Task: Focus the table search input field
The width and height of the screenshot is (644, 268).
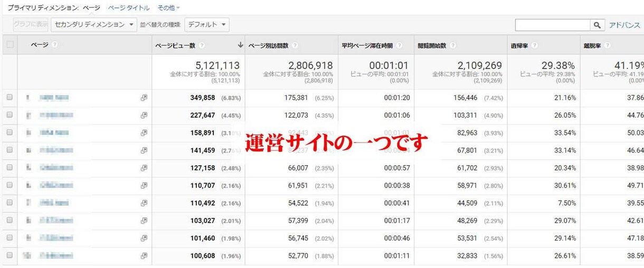Action: pos(553,25)
